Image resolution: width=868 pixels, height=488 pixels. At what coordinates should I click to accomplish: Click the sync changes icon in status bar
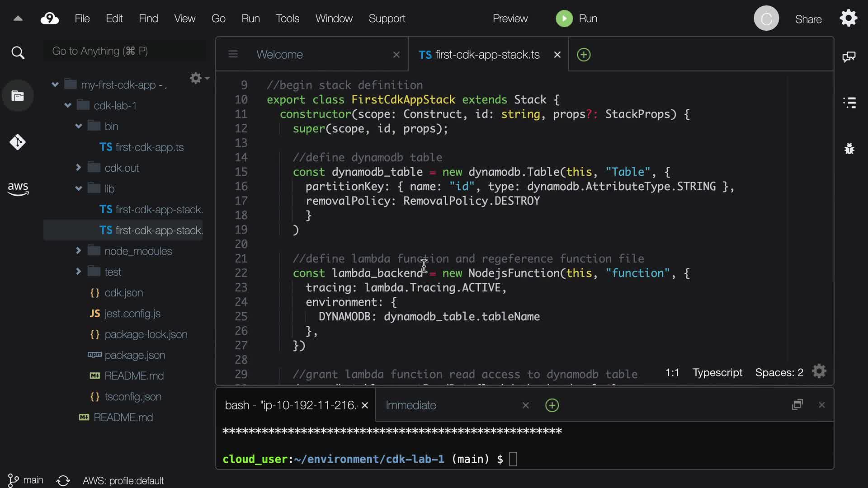point(63,480)
